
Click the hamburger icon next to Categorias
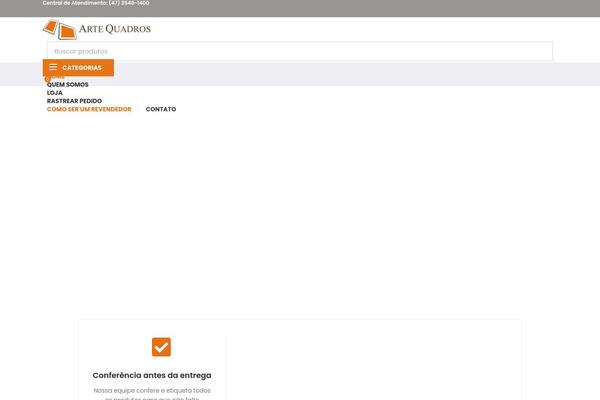pyautogui.click(x=53, y=67)
